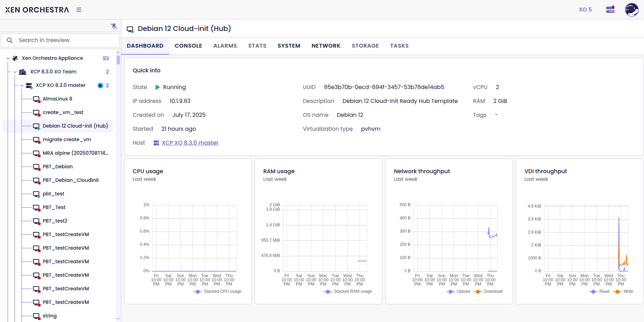The height and width of the screenshot is (322, 644).
Task: Click the pbt_test VM icon
Action: tap(36, 194)
